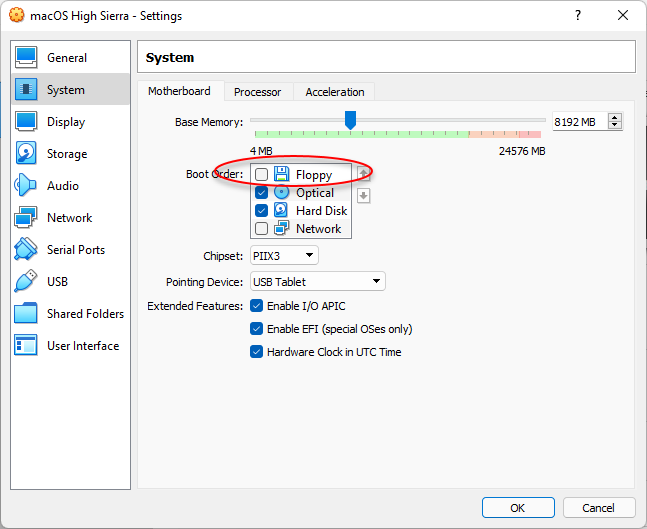
Task: Click the 8192 MB memory input field
Action: pos(580,122)
